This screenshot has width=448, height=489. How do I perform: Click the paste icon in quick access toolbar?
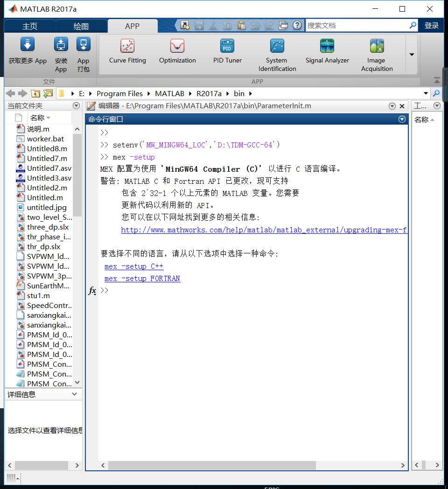tap(242, 26)
